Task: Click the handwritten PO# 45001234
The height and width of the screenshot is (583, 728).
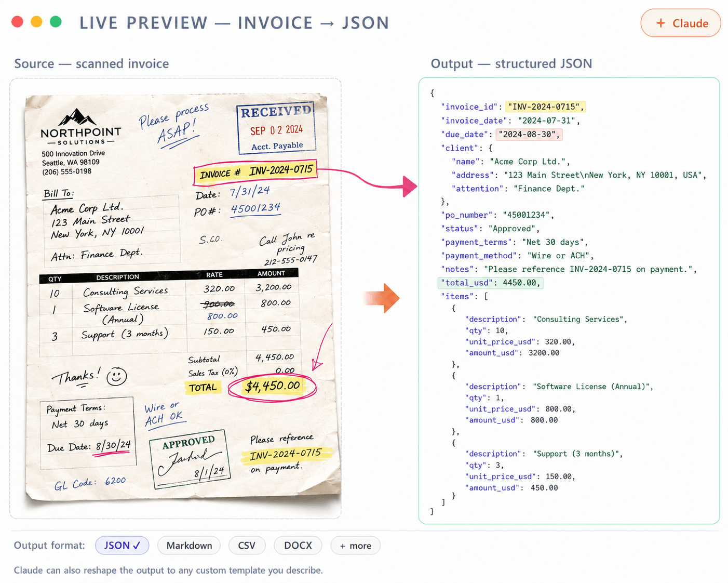Action: click(237, 210)
